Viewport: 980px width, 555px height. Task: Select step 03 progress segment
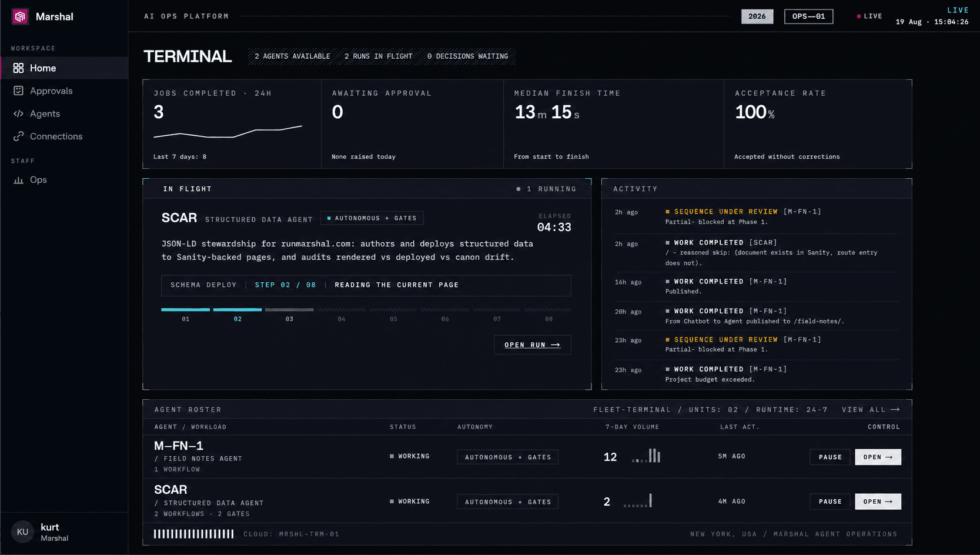pos(289,310)
